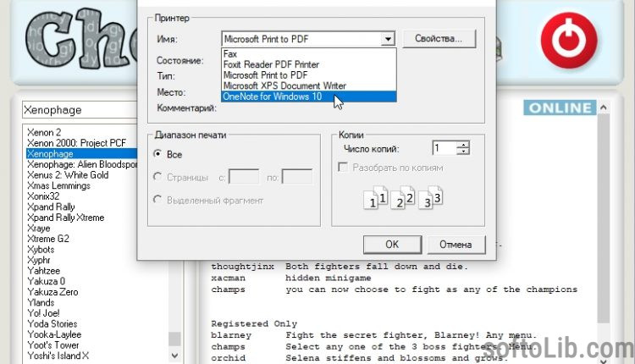The height and width of the screenshot is (364, 635).
Task: Click cheat text scrollbar up arrow
Action: (604, 108)
